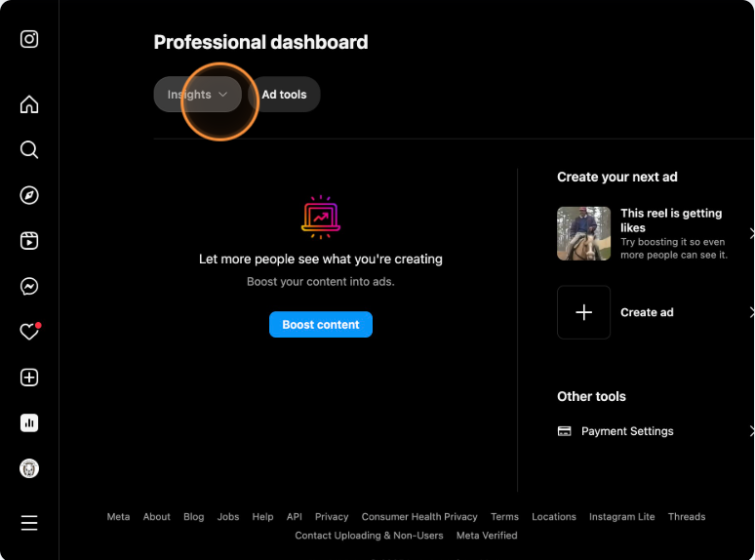Open the Meta Verified footer link
755x560 pixels.
[x=486, y=536]
